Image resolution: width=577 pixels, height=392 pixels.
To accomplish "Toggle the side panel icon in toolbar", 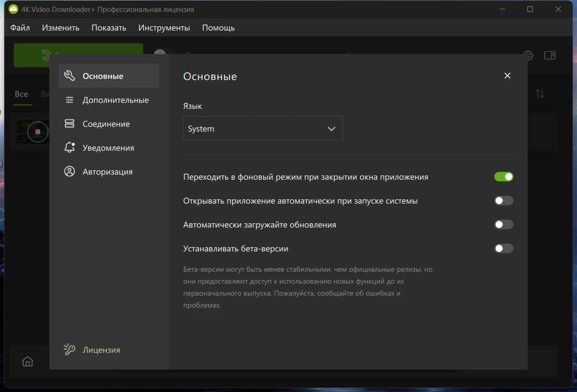I will 550,55.
